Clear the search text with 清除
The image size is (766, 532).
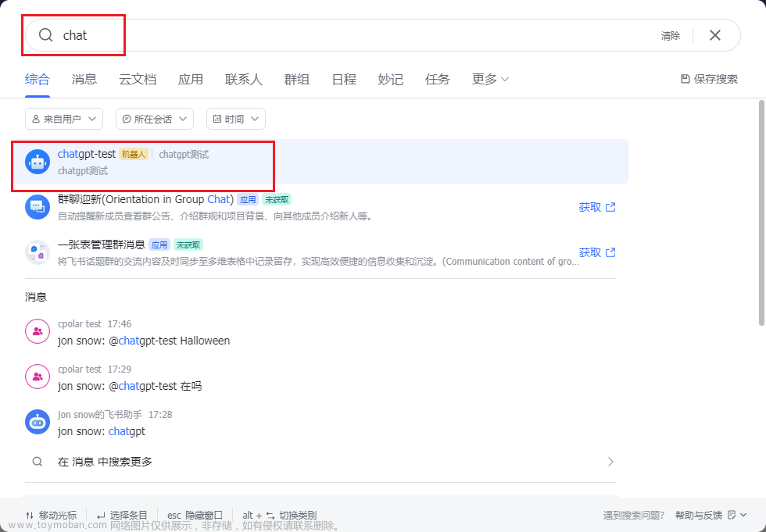(671, 36)
